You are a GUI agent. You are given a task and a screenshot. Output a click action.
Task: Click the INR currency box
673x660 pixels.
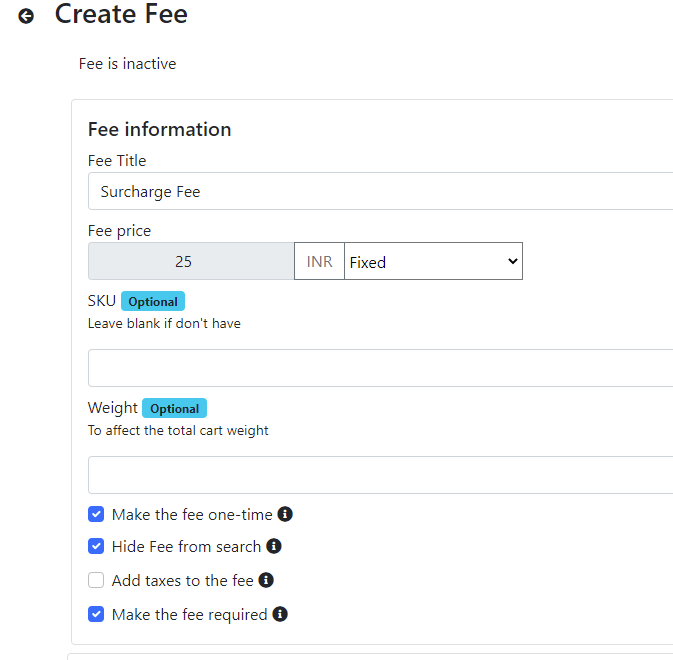[x=319, y=261]
